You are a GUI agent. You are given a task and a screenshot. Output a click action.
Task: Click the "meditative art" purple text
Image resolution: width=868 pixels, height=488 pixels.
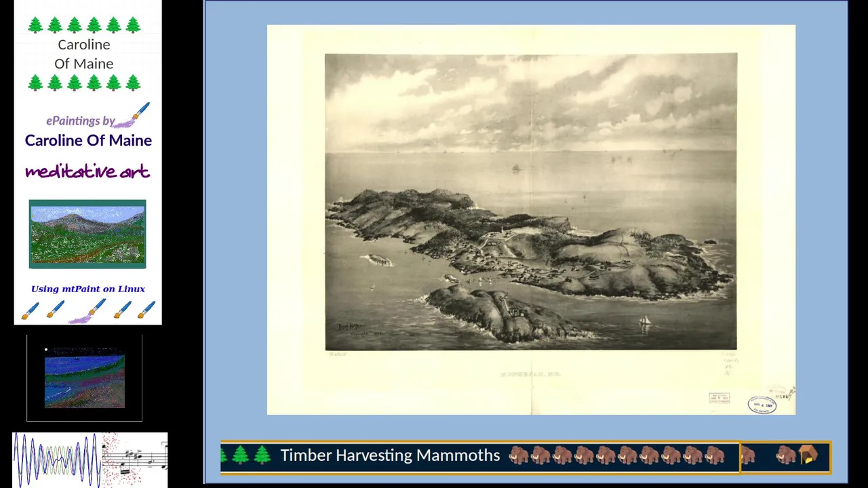click(x=87, y=171)
